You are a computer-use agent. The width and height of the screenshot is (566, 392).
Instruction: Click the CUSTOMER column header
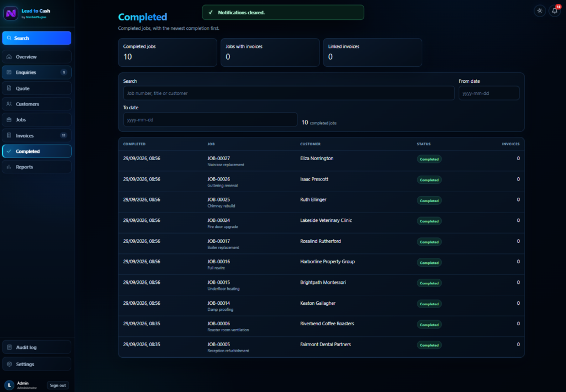click(310, 144)
